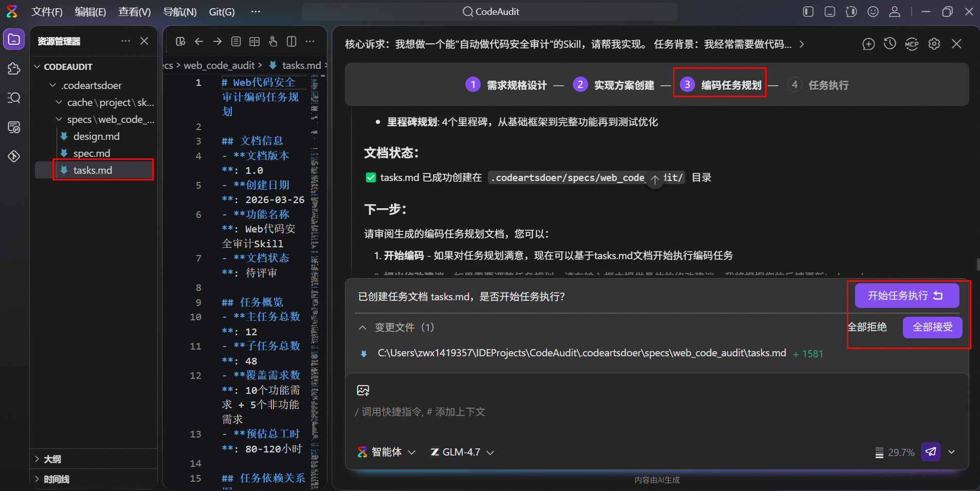
Task: Show more menu items ellipsis
Action: (256, 12)
